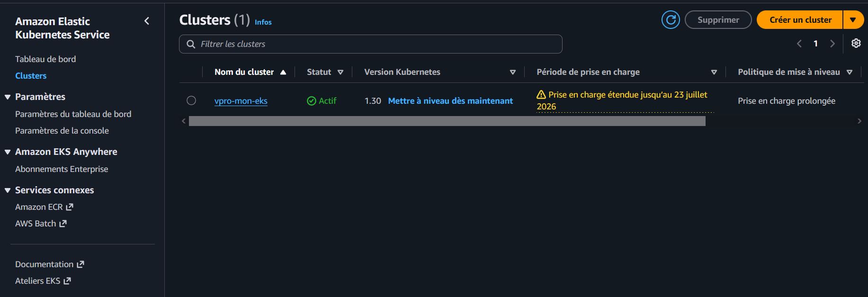Screen dimensions: 868x297
Task: Open the vpro-mon-eks cluster link
Action: (x=241, y=101)
